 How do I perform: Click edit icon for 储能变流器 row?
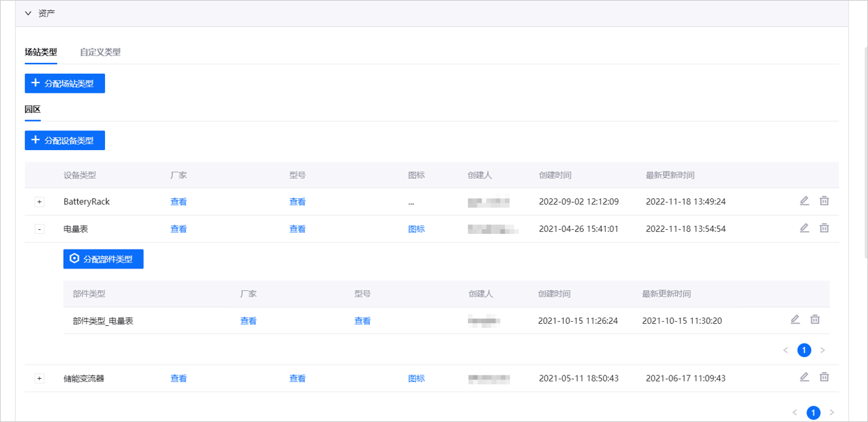[804, 377]
